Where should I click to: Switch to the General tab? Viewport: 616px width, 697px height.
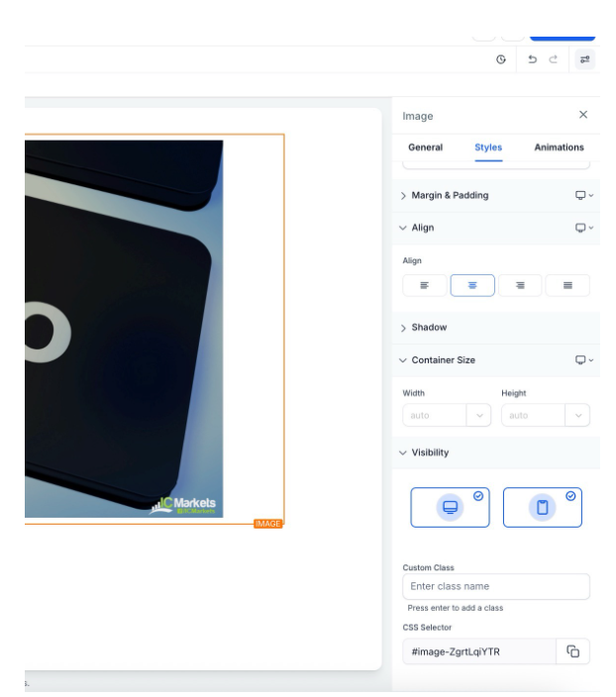click(x=425, y=148)
